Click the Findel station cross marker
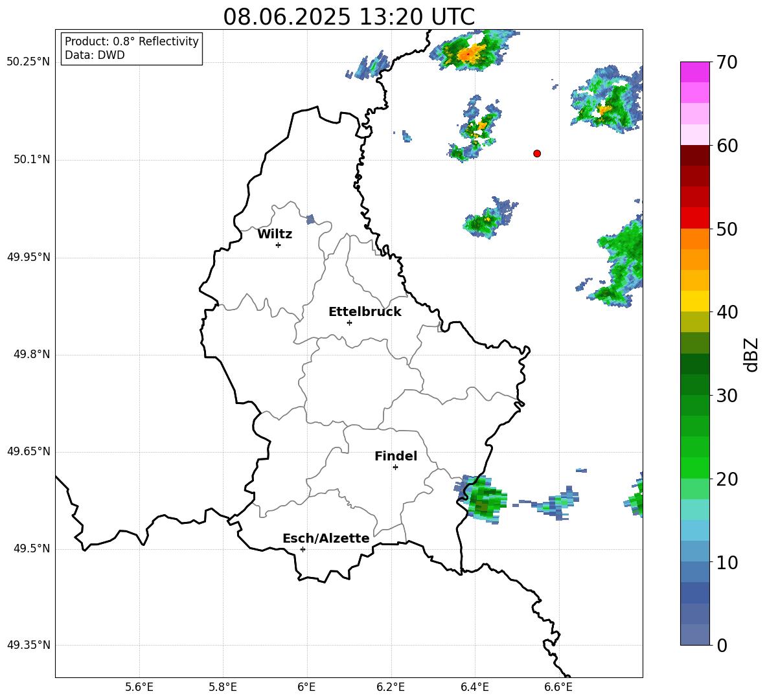 pos(395,468)
